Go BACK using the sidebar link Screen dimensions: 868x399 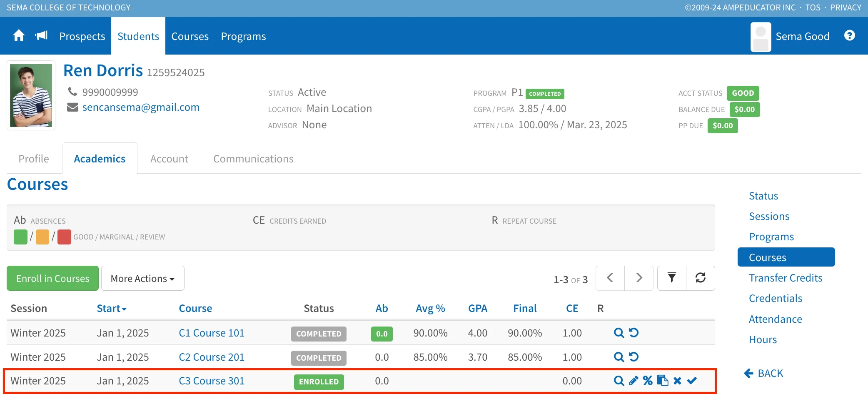click(x=764, y=373)
